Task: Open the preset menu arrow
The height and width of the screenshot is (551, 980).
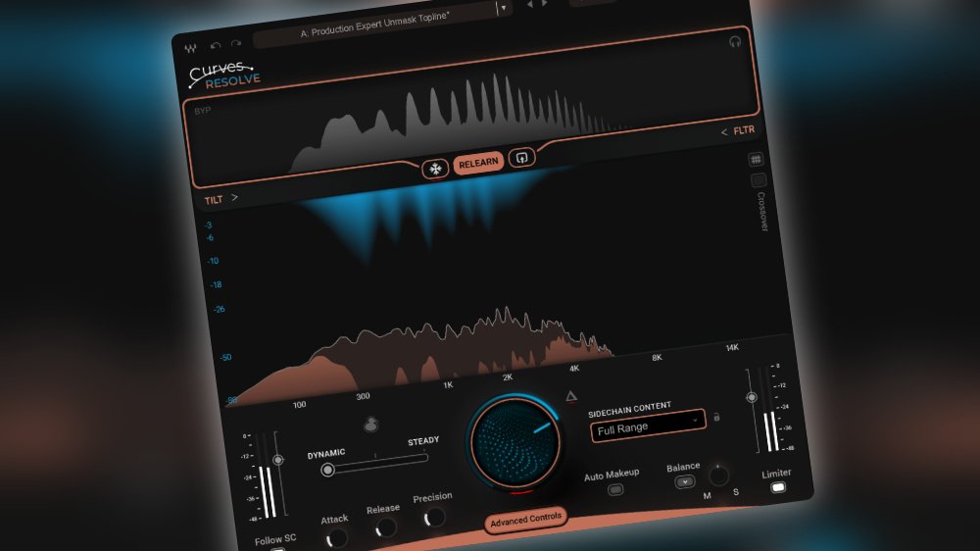Action: coord(503,8)
